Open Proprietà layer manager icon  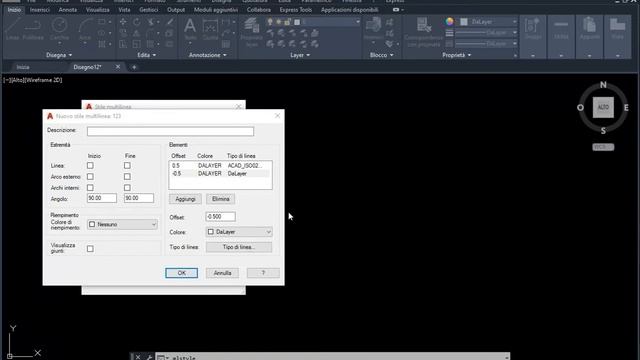[252, 31]
